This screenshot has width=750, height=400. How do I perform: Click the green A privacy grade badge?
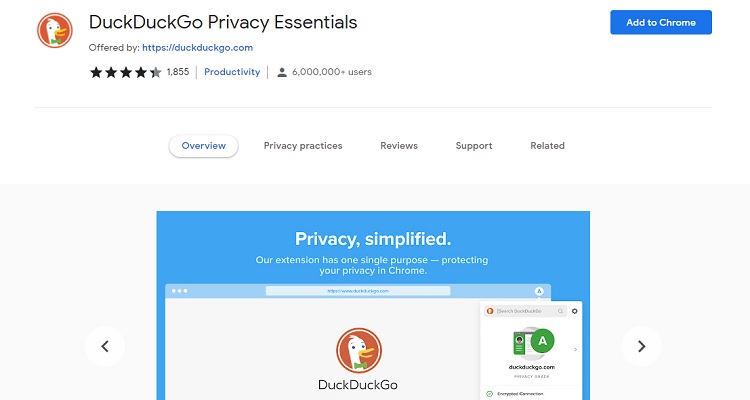(542, 341)
